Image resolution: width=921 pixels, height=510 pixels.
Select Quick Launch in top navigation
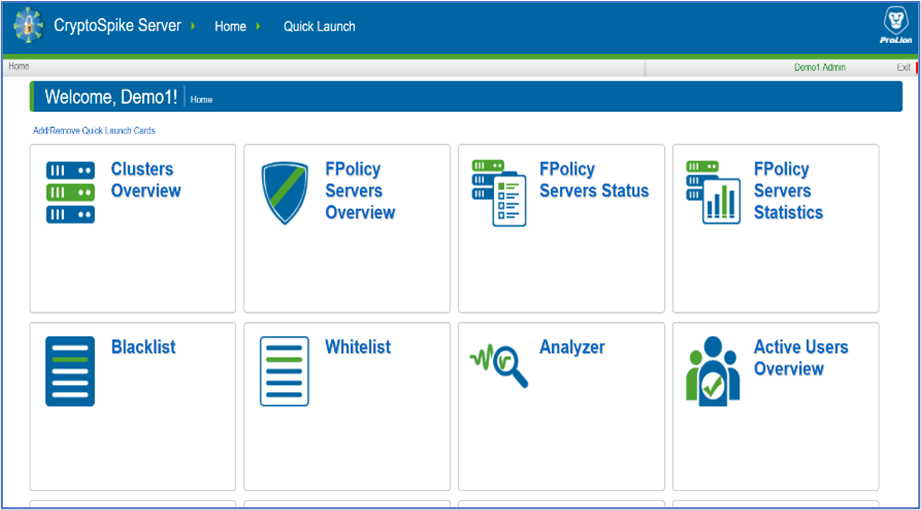pos(320,26)
